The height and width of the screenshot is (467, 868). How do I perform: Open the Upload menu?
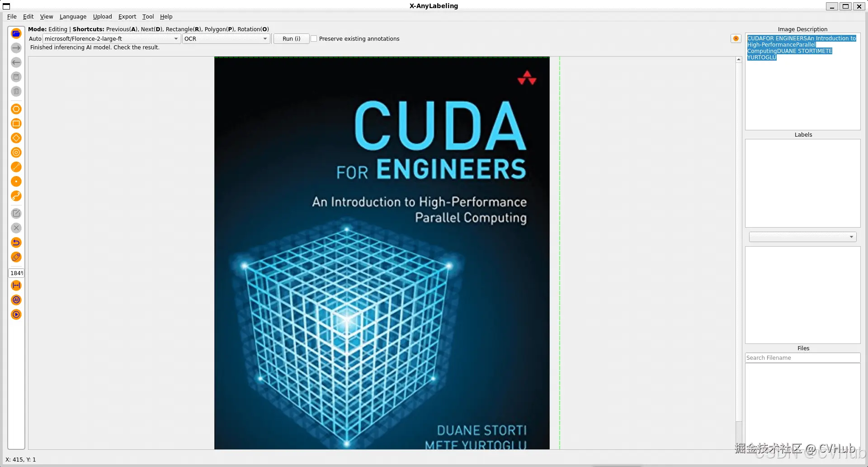[103, 17]
